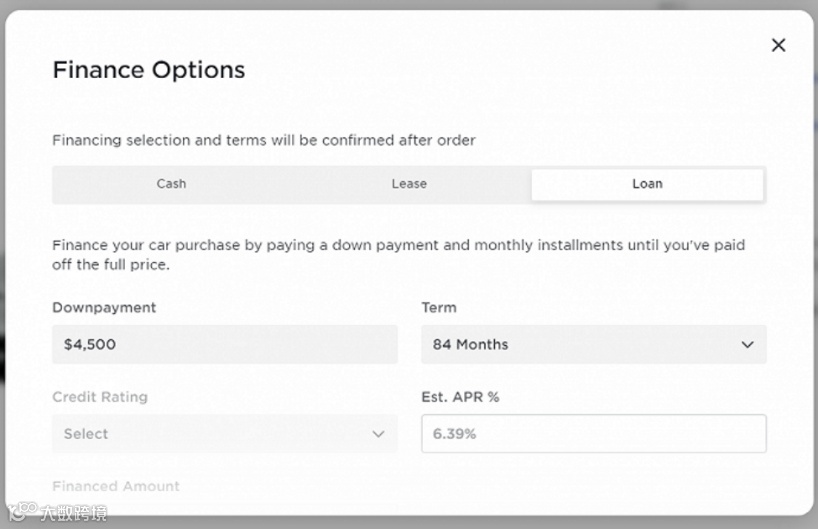Click the chevron arrow in Term dropdown
The height and width of the screenshot is (529, 819).
(747, 344)
